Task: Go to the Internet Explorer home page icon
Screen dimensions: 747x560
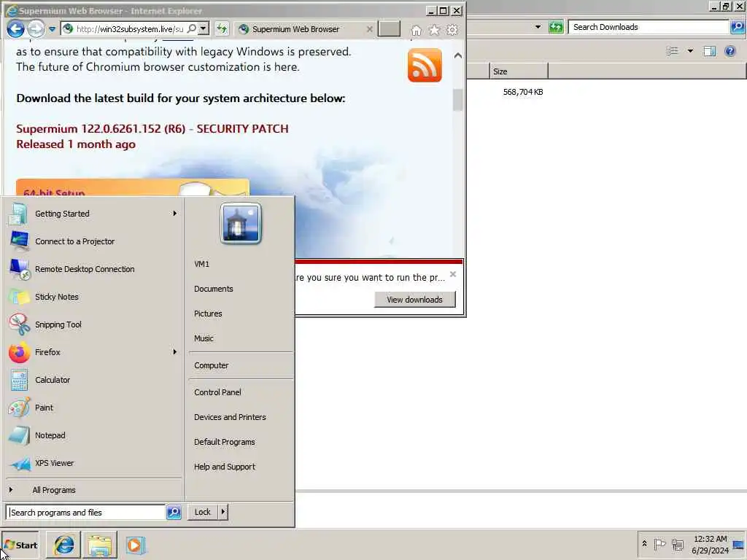Action: click(417, 30)
